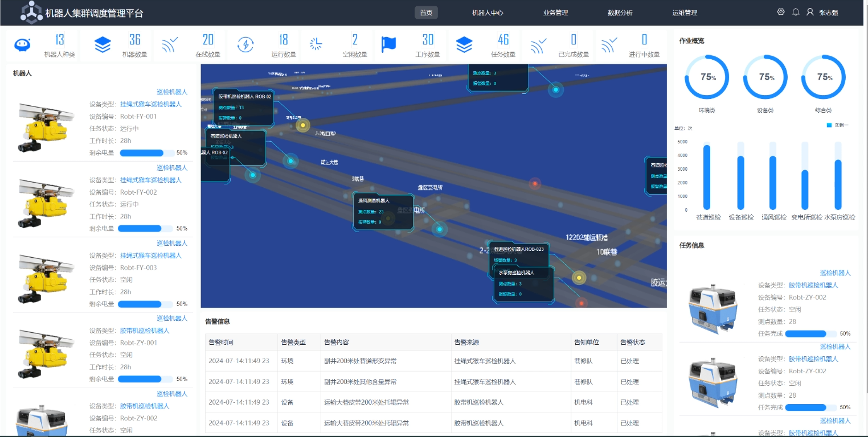Open the 挂绳式猴车巡检机器人 link for Robt-FY-002
Screen dimensions: 868x437
(151, 180)
